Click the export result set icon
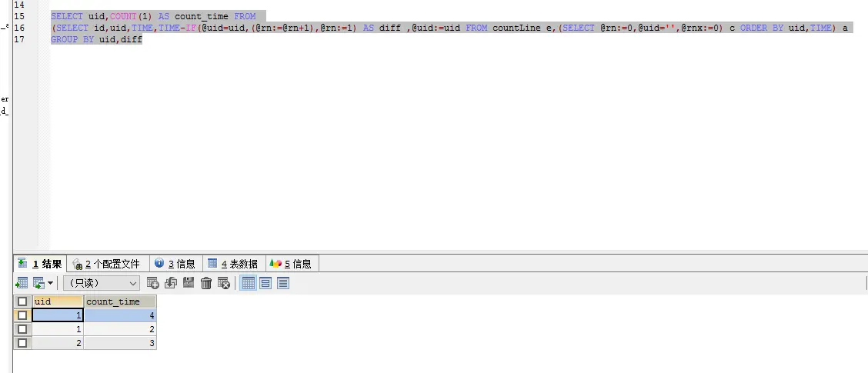 [x=22, y=283]
